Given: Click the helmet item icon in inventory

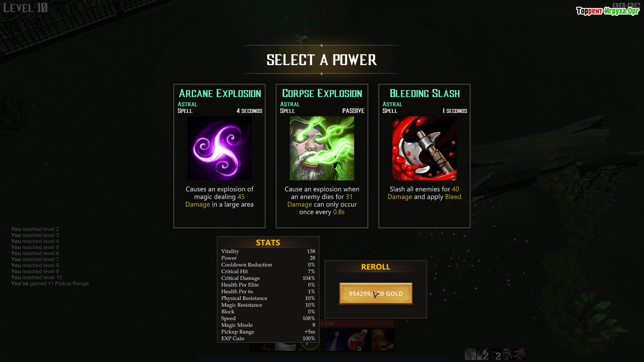Looking at the screenshot, I should click(507, 354).
